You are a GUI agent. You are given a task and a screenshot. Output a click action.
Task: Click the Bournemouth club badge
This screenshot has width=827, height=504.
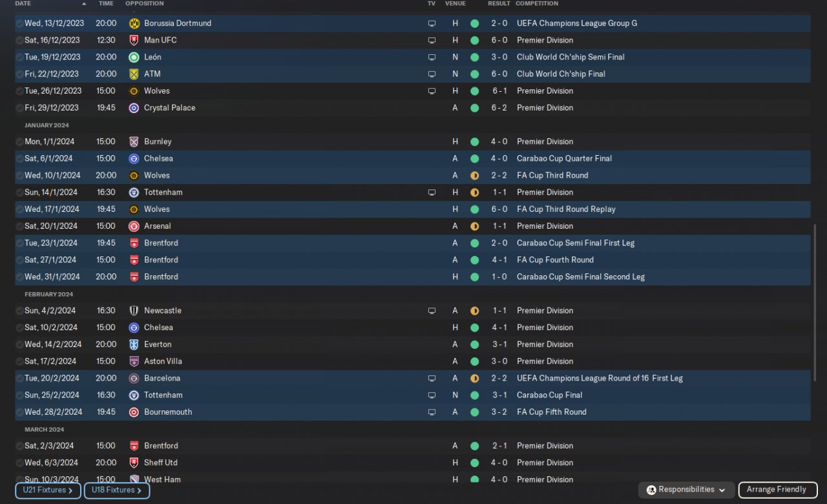[134, 412]
